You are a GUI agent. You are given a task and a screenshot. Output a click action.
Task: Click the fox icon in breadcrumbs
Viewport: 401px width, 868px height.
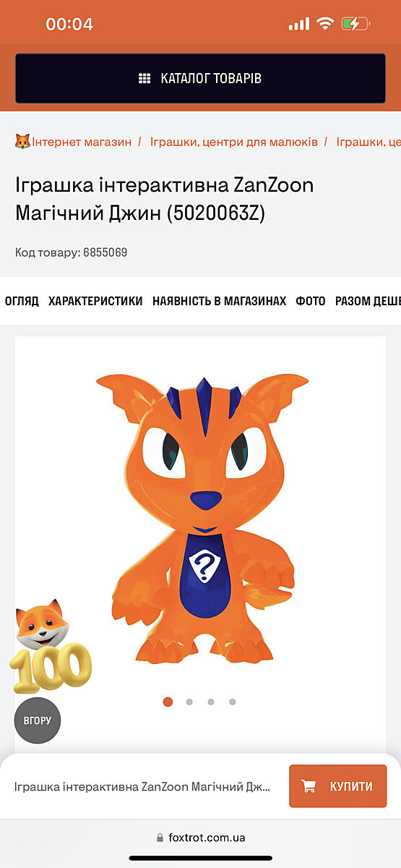point(22,142)
